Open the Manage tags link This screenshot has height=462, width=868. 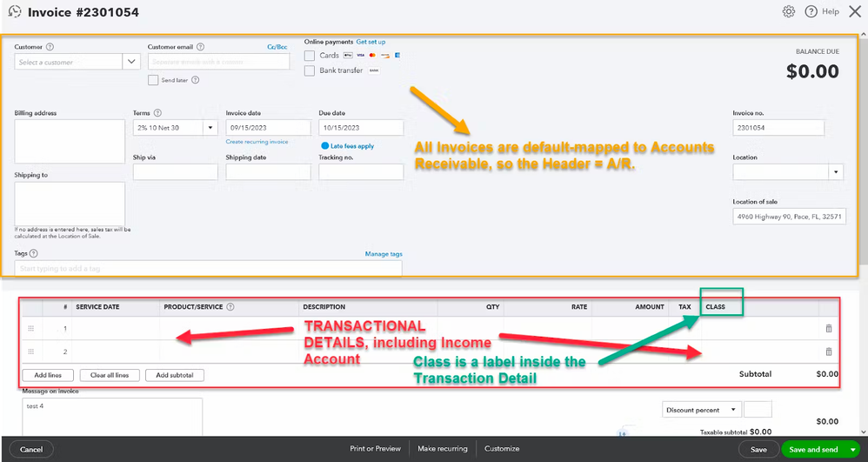[384, 254]
